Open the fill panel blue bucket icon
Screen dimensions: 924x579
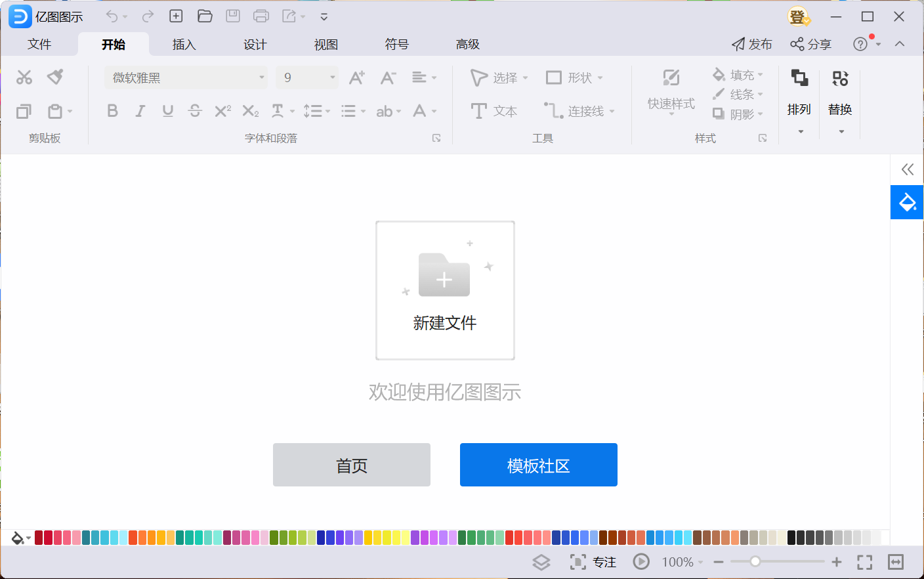tap(907, 202)
